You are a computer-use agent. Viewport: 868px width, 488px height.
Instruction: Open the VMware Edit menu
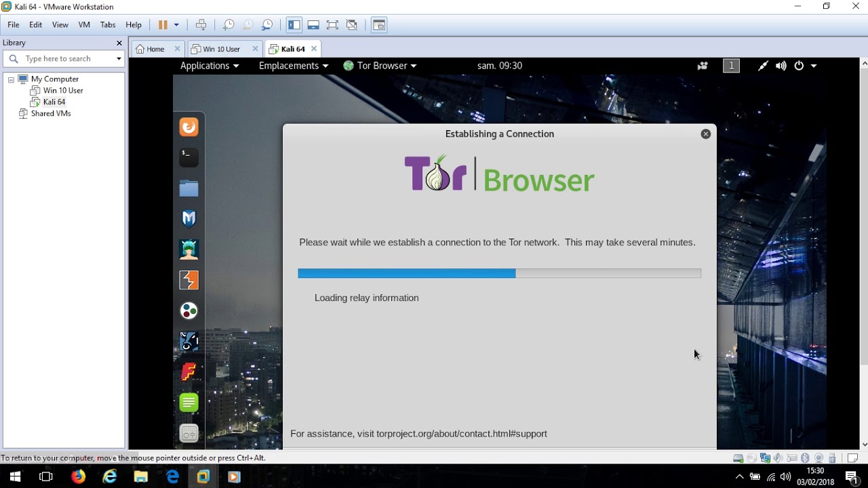[35, 25]
